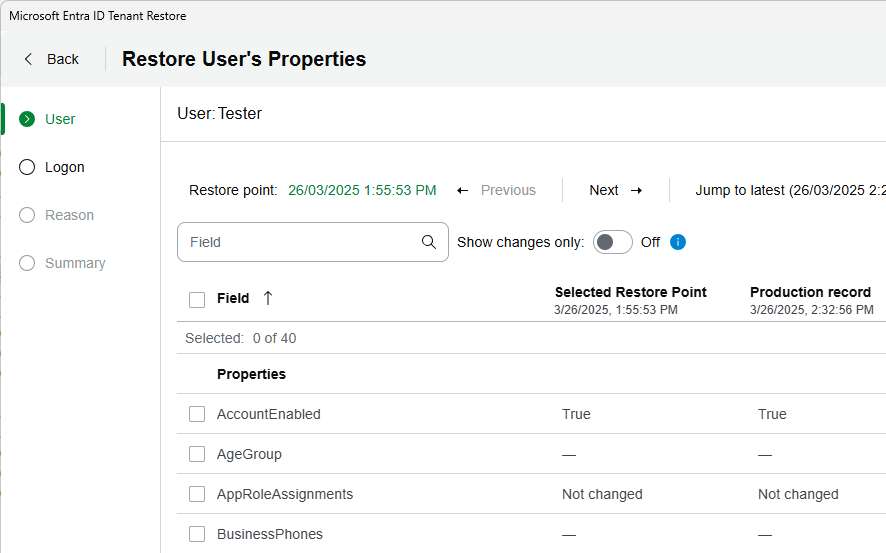Click the timestamp 3/26/2025, 2:32:56 PM
The image size is (886, 553).
pyautogui.click(x=811, y=310)
